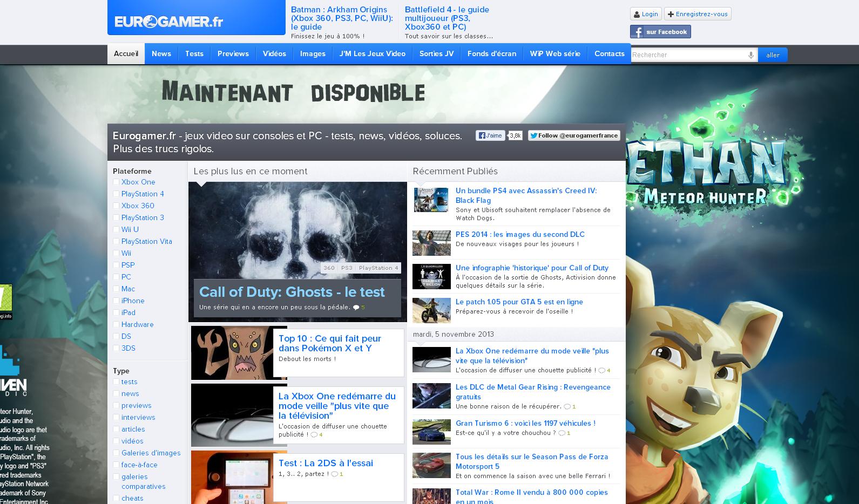Click the Facebook icon on 'sur Facebook' button
This screenshot has height=504, width=859.
[637, 32]
